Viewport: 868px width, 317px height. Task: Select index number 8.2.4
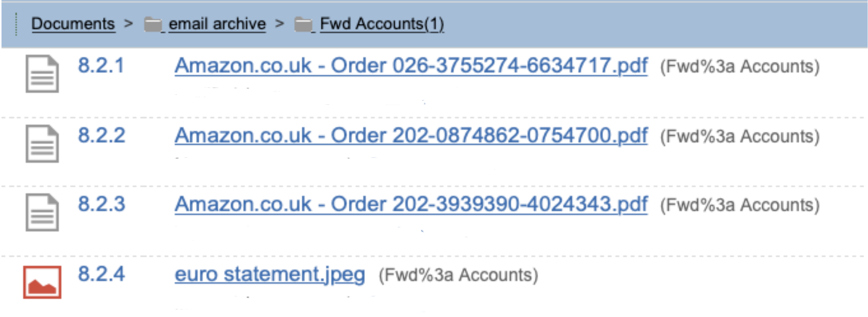(x=101, y=274)
